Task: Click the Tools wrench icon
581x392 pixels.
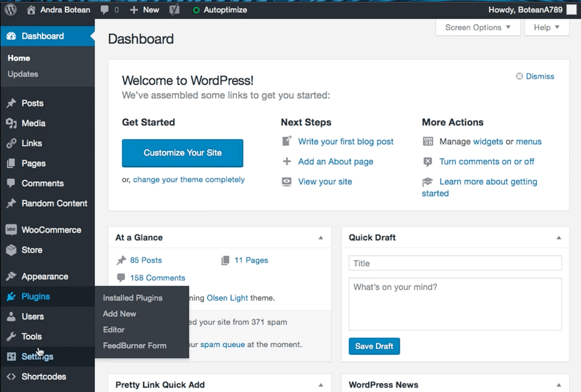Action: tap(11, 336)
